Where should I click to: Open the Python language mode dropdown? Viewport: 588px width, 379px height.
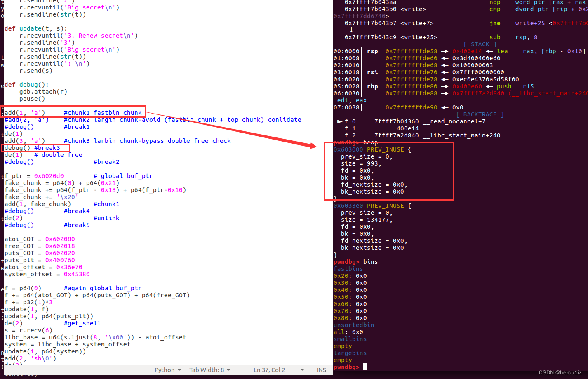168,370
